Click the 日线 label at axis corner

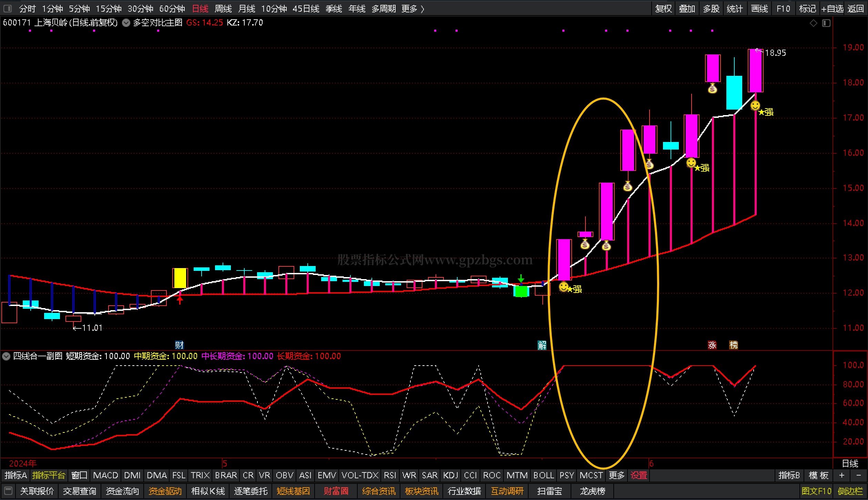[850, 463]
